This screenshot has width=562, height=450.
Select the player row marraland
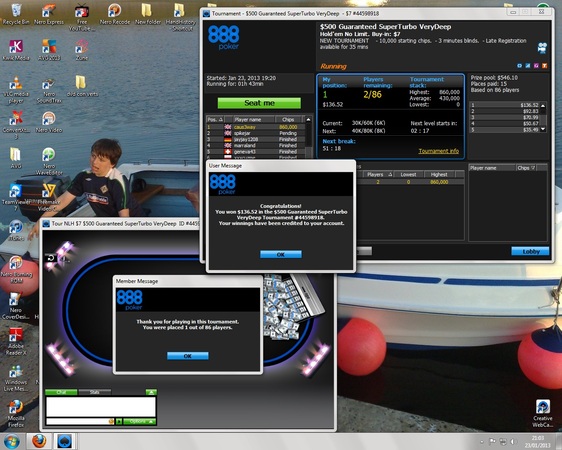click(x=256, y=145)
